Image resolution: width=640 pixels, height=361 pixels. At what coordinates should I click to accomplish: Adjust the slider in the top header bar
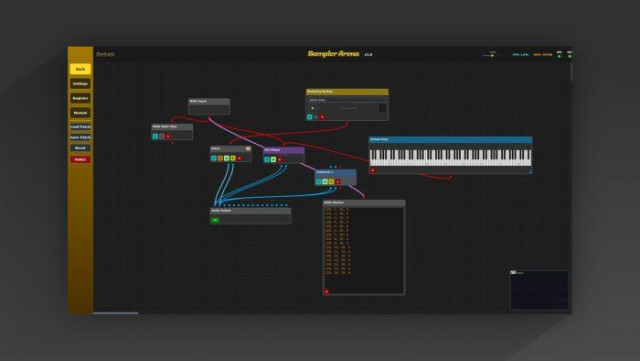(492, 55)
